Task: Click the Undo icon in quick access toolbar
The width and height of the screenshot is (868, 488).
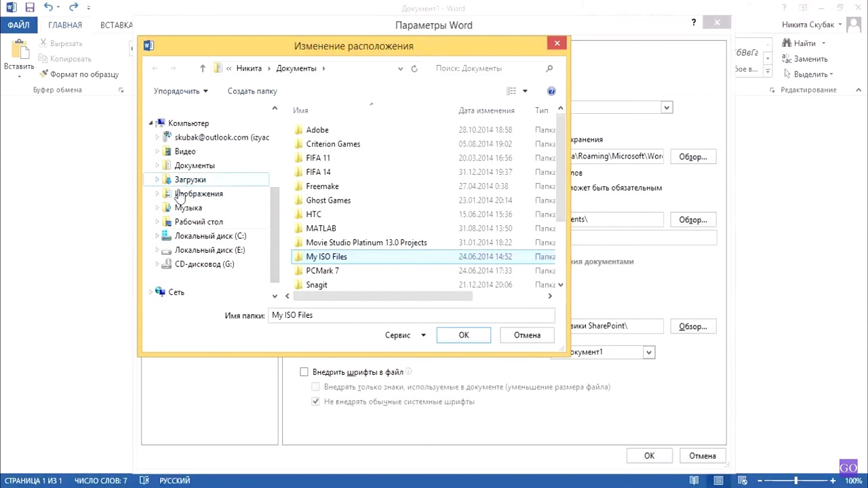Action: pyautogui.click(x=48, y=7)
